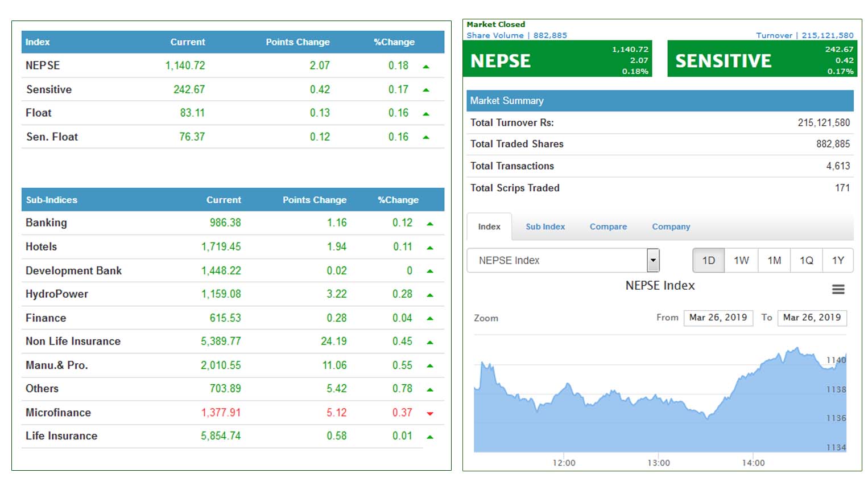Open the NEPSE Index dropdown
Screen dimensions: 868x481
(x=563, y=260)
